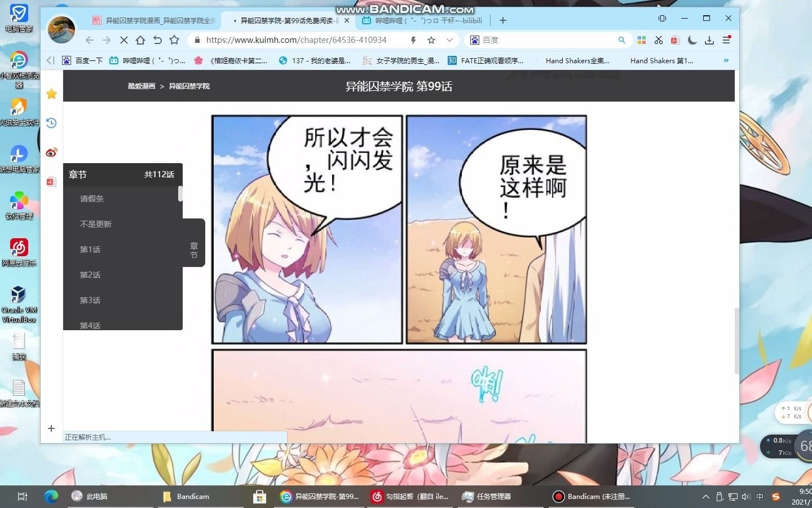Click the star icon inside address bar
812x508 pixels.
[431, 40]
